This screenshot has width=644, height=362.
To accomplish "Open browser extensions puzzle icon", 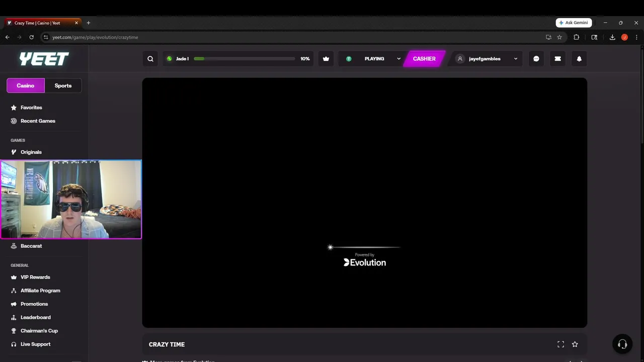I will tap(577, 37).
